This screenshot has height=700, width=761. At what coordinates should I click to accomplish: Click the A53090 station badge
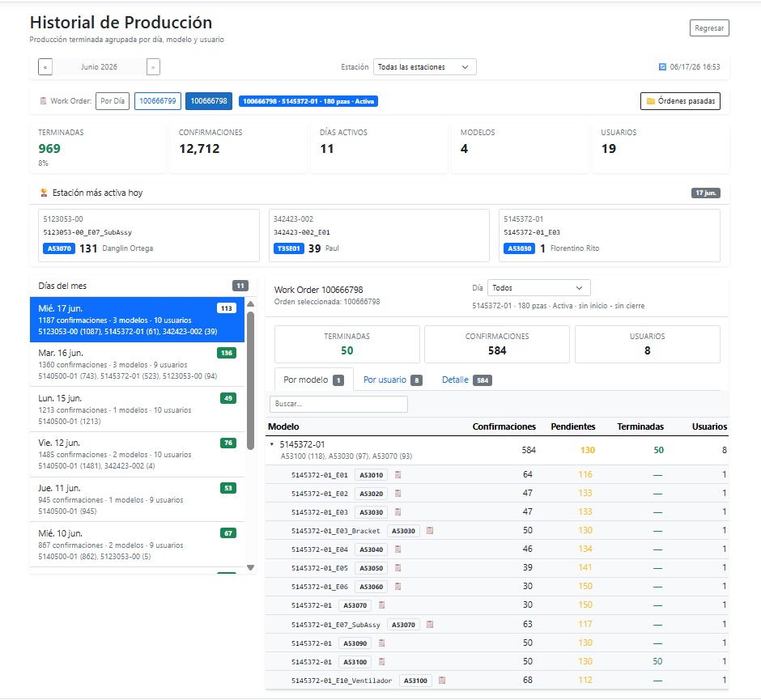click(x=355, y=643)
